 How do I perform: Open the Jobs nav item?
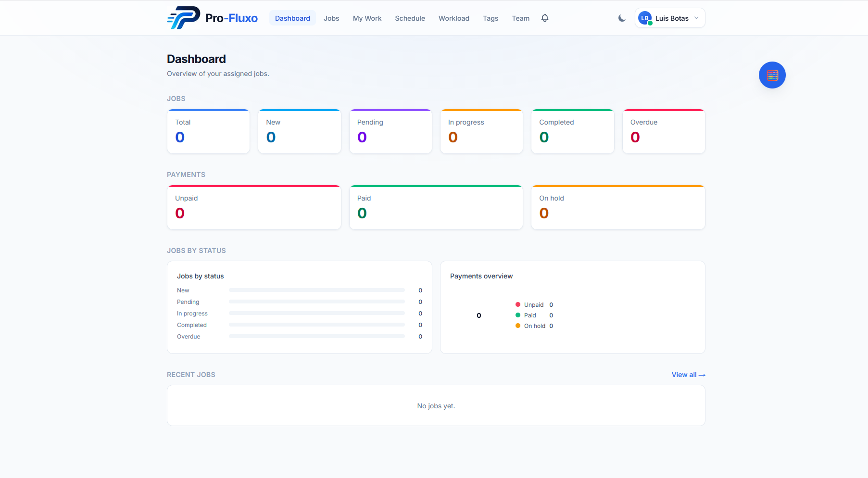(x=331, y=18)
